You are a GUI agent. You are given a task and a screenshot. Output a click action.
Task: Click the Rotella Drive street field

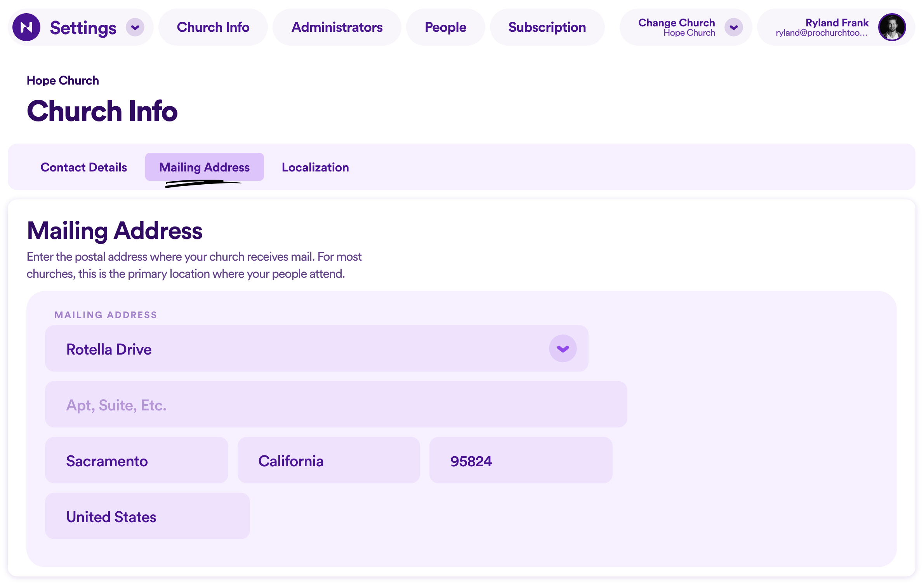pos(316,348)
